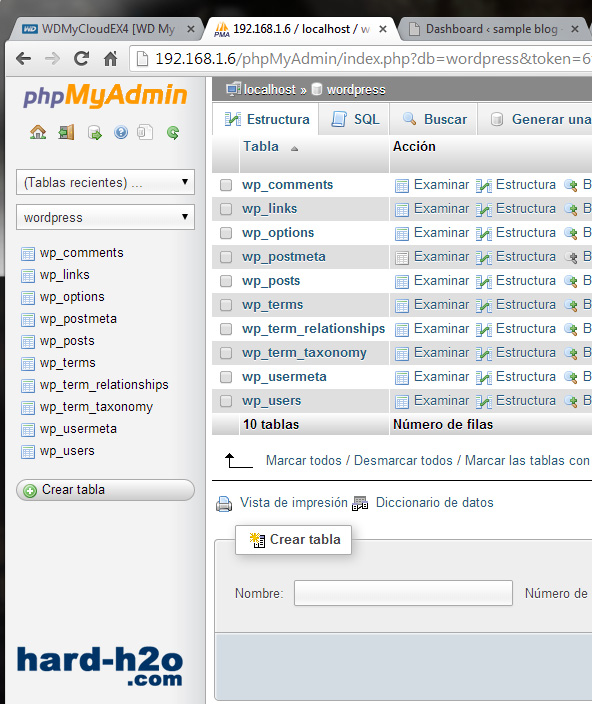
Task: Click Diccionario de datos link
Action: tap(434, 502)
